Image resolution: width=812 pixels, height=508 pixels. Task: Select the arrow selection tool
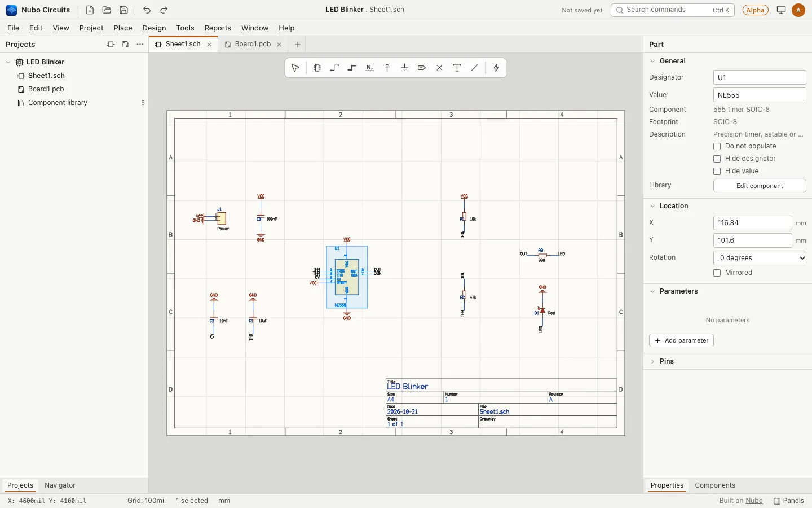pyautogui.click(x=295, y=68)
